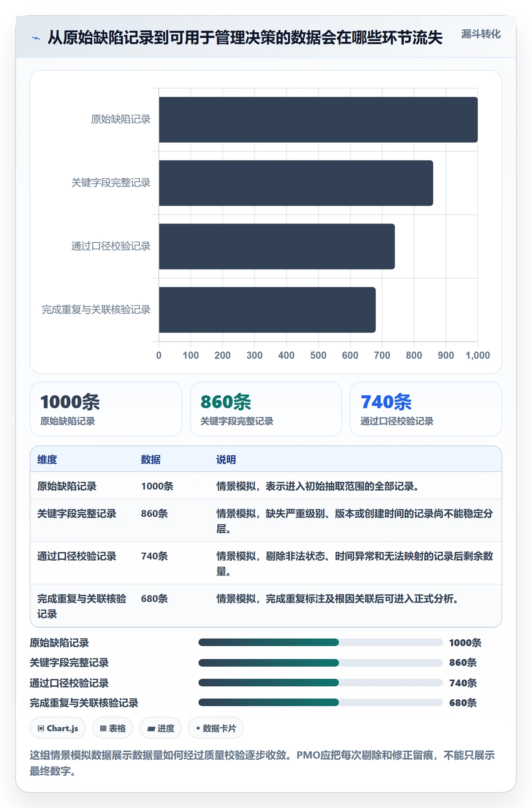
Task: Select the 860条 cell in the table
Action: pos(155,513)
